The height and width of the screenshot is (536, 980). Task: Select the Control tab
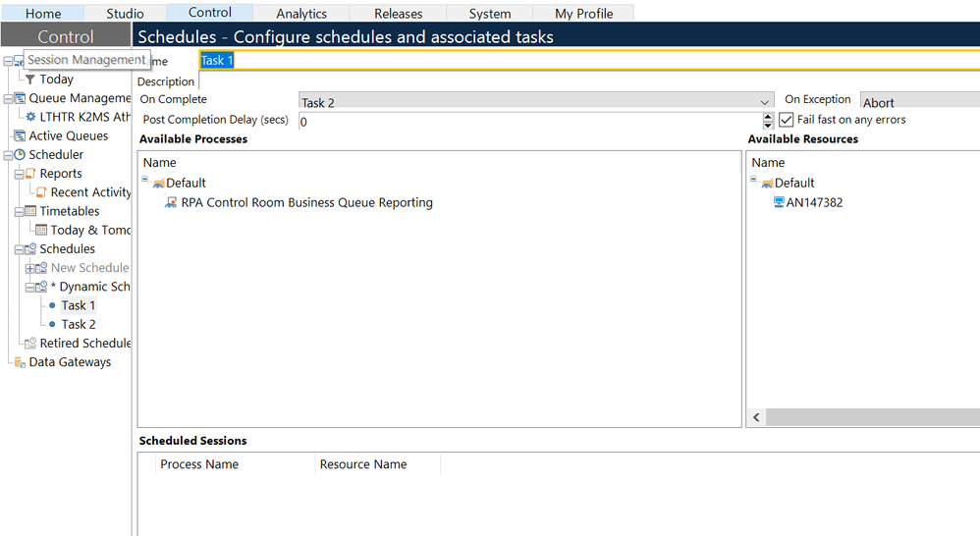pyautogui.click(x=210, y=13)
